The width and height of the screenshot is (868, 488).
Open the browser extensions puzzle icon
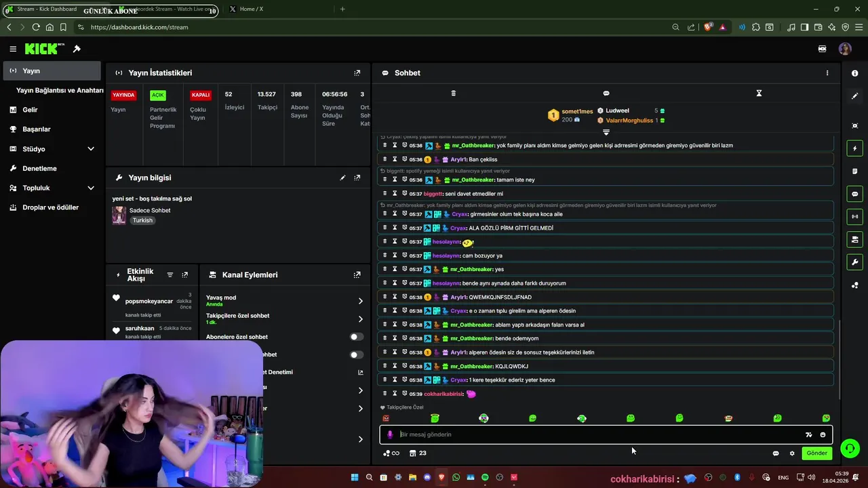coord(755,27)
